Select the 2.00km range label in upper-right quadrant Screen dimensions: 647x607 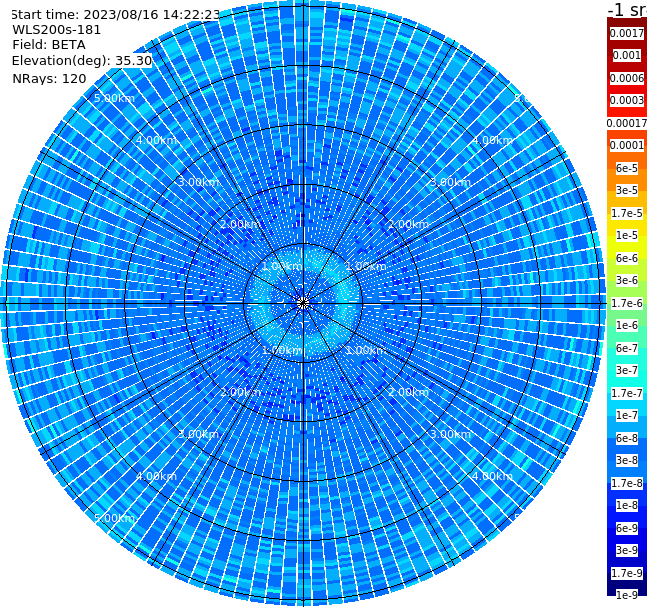point(409,224)
